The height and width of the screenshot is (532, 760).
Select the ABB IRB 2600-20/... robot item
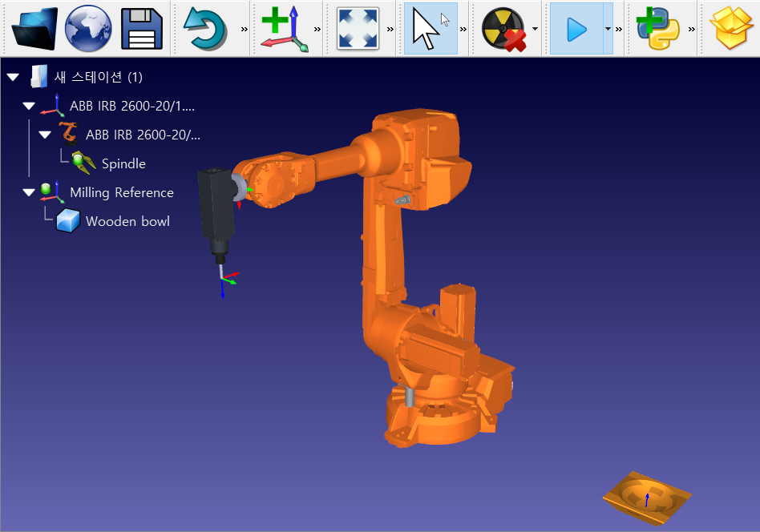(x=143, y=135)
